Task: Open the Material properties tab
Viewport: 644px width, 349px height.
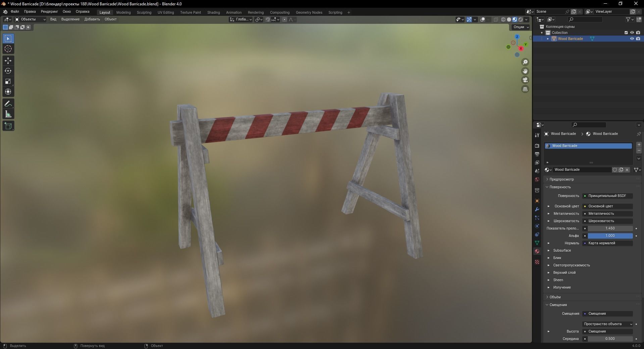Action: click(537, 251)
